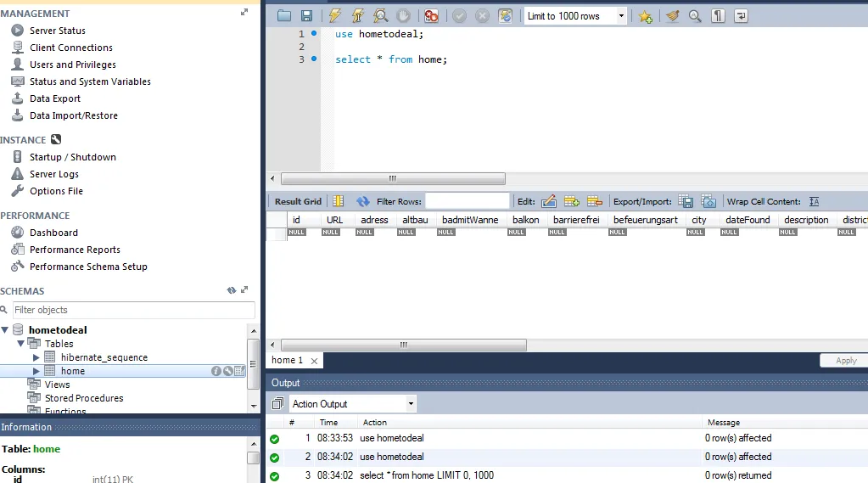Open Users and Privileges

point(72,65)
